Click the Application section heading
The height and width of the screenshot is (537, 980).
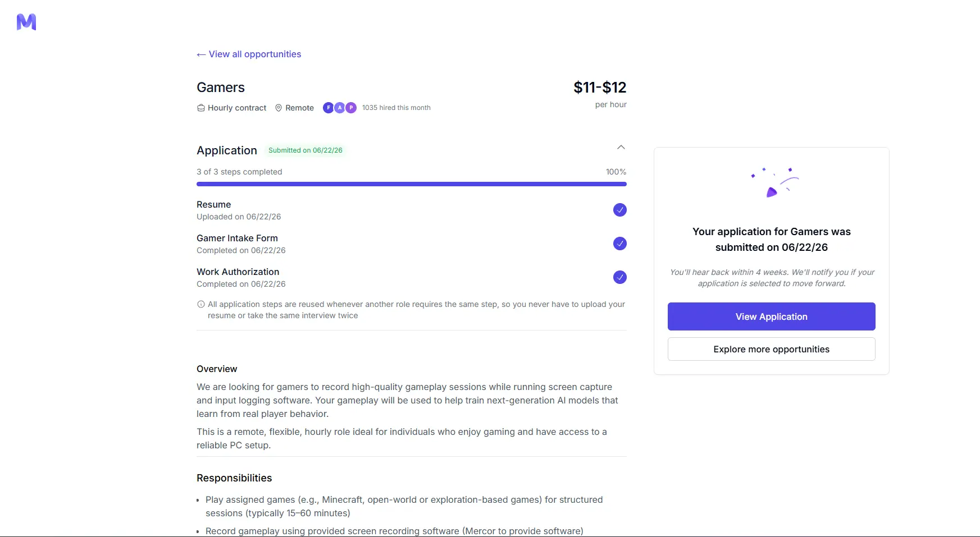tap(227, 150)
